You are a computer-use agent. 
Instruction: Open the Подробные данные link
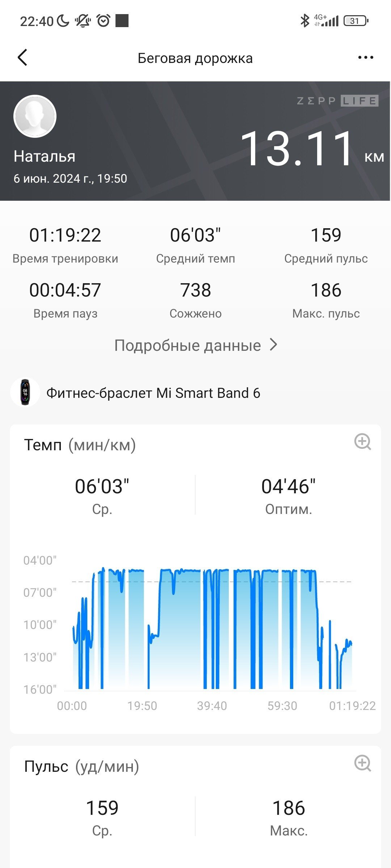pyautogui.click(x=196, y=345)
